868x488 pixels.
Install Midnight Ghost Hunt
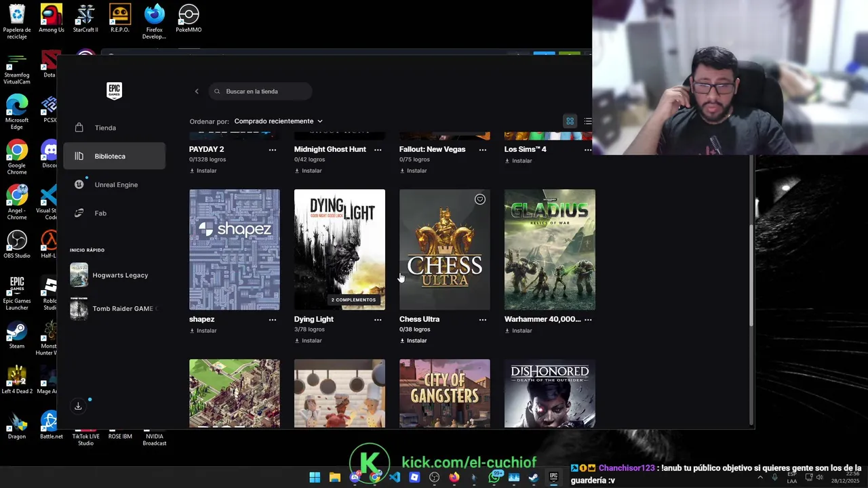[x=308, y=171]
